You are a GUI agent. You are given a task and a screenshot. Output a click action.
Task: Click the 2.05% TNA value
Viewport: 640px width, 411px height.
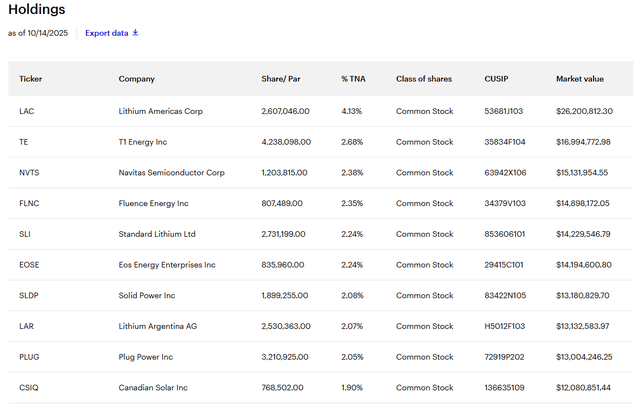(353, 357)
